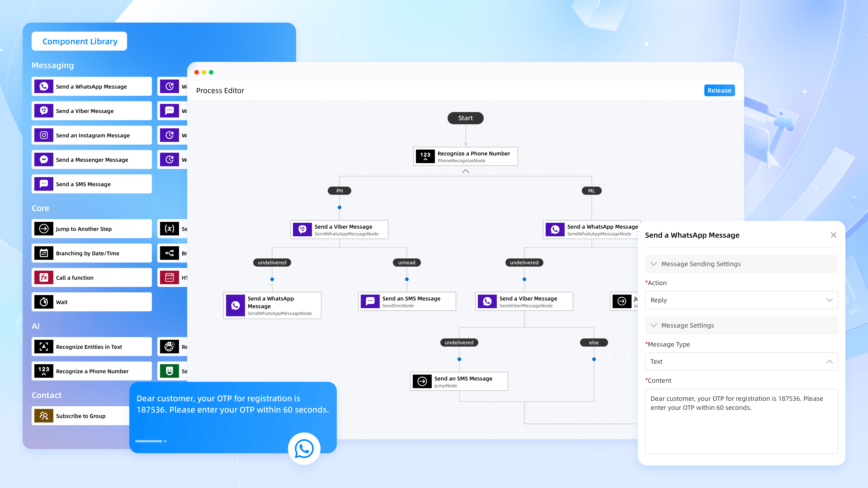The height and width of the screenshot is (488, 868).
Task: Choose the Send an Instagram Message icon
Action: pyautogui.click(x=44, y=135)
